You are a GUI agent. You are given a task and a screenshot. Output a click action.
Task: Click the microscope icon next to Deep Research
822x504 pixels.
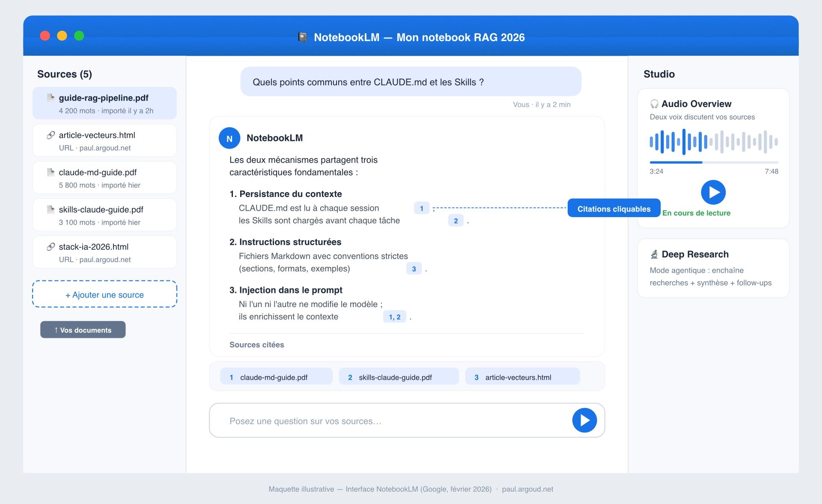click(x=654, y=254)
